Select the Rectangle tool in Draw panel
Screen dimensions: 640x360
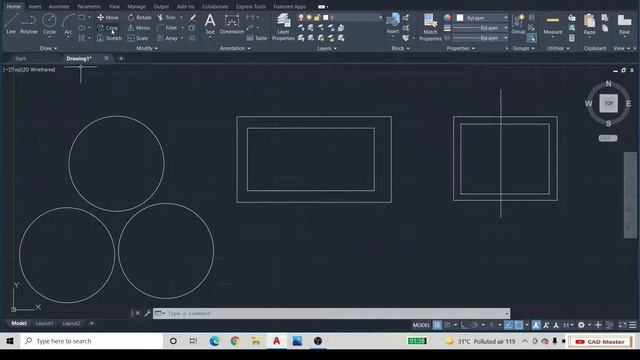(82, 18)
